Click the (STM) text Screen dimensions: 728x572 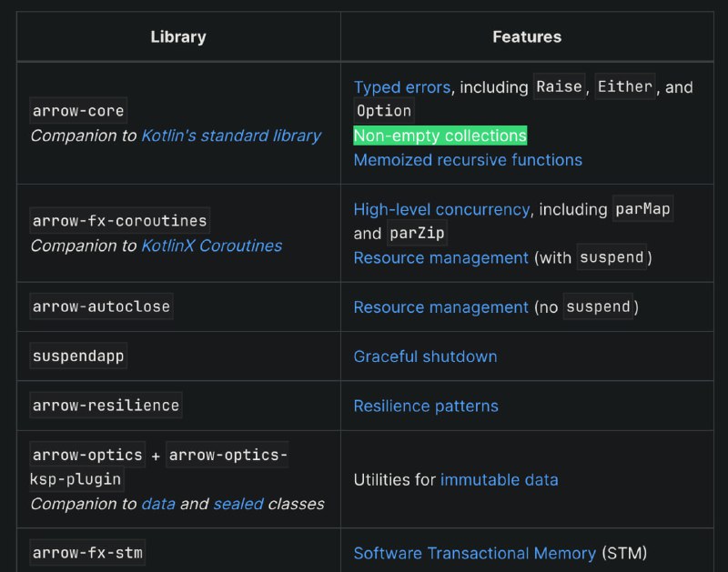(x=624, y=553)
